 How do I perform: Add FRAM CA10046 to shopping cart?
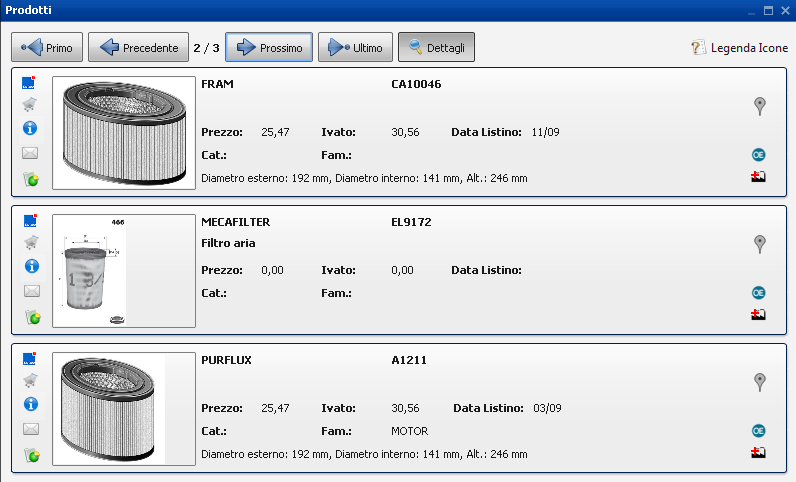pos(29,105)
